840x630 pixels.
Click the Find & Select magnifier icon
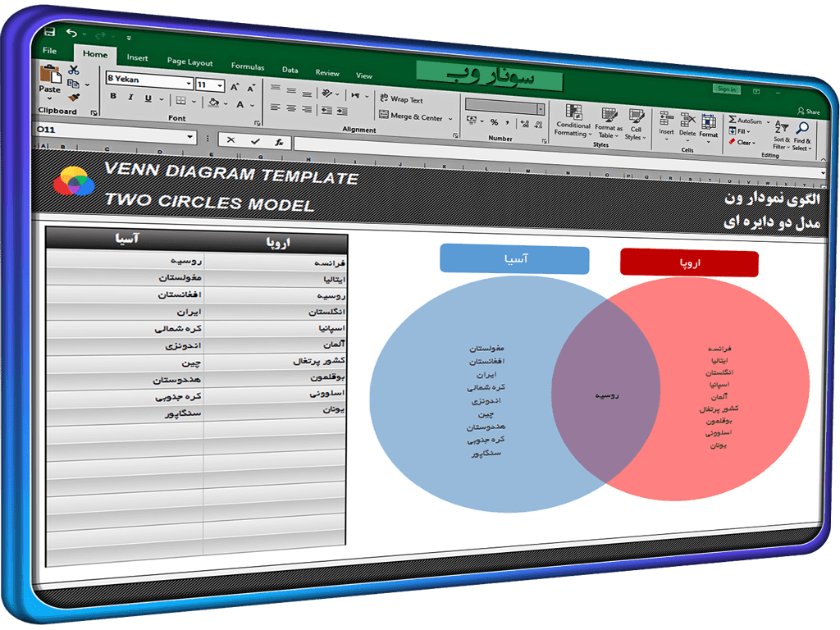[802, 128]
